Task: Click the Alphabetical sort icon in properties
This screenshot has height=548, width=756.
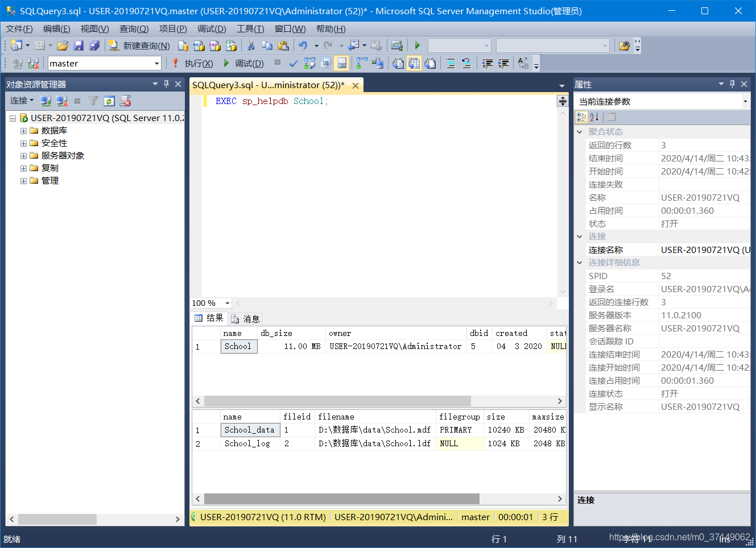Action: (x=594, y=117)
